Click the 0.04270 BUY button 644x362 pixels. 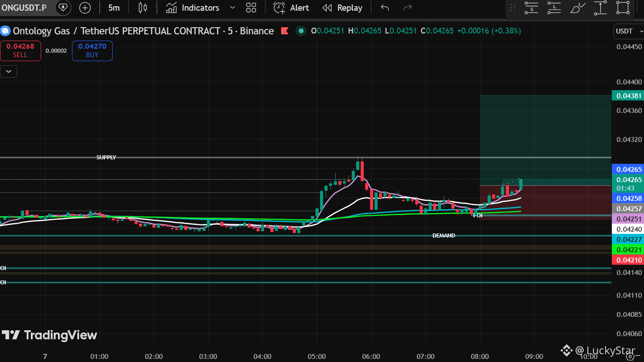[92, 50]
